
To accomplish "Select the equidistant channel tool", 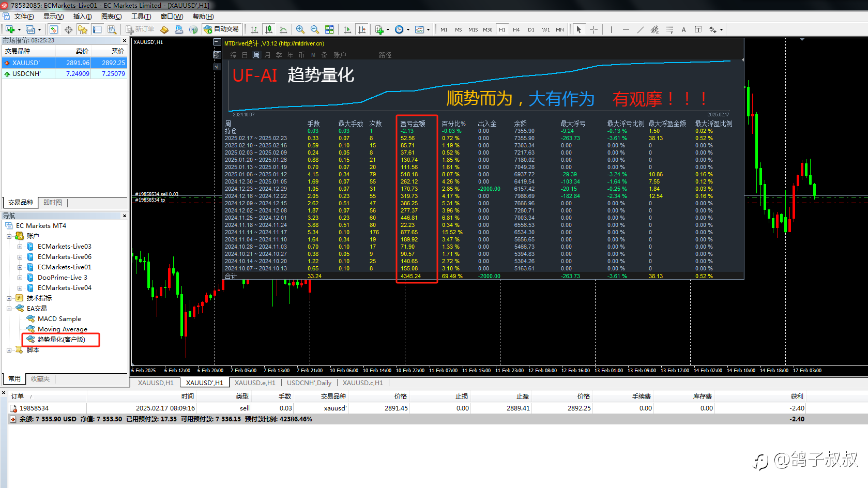I will [x=654, y=29].
